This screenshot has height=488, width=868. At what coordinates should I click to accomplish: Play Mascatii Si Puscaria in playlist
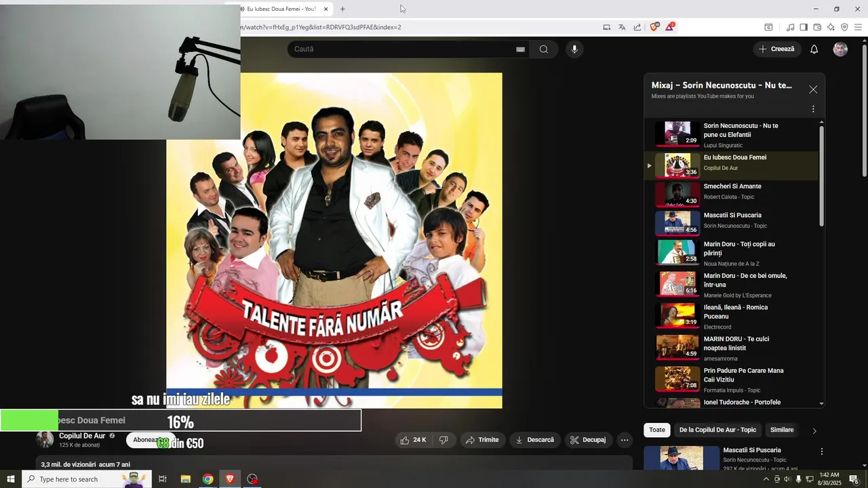[732, 223]
